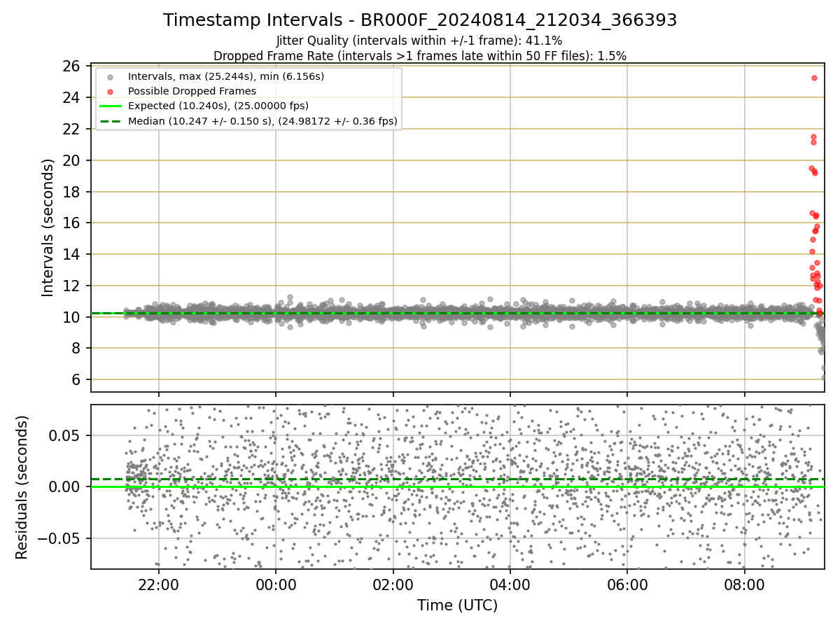Click the '06:00' time tick label
The height and width of the screenshot is (630, 840).
626,584
